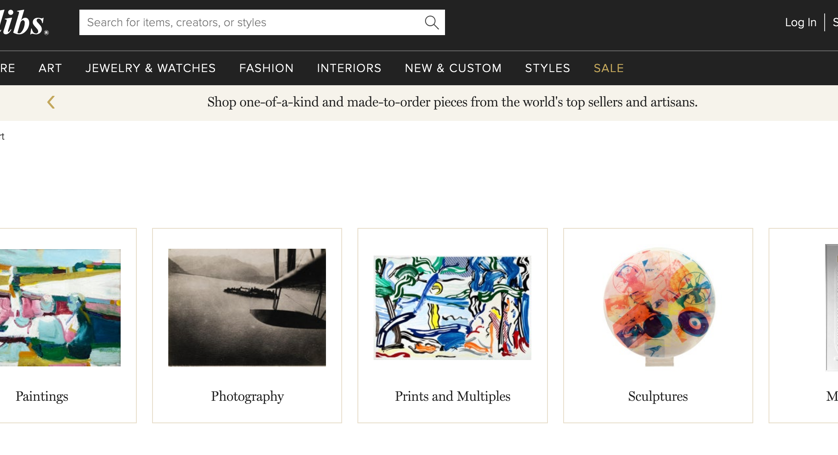Click the previous banner chevron arrow
The height and width of the screenshot is (455, 838).
(x=51, y=102)
